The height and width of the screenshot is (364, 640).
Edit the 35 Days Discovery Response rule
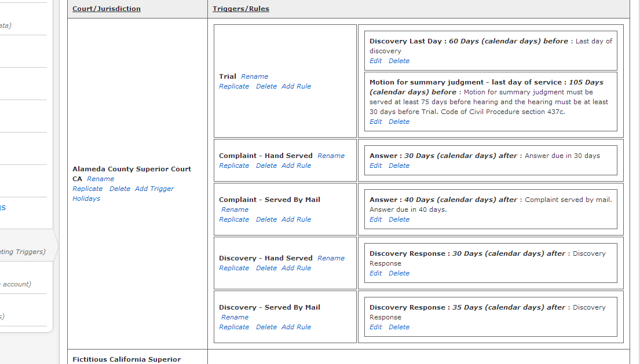click(x=375, y=327)
